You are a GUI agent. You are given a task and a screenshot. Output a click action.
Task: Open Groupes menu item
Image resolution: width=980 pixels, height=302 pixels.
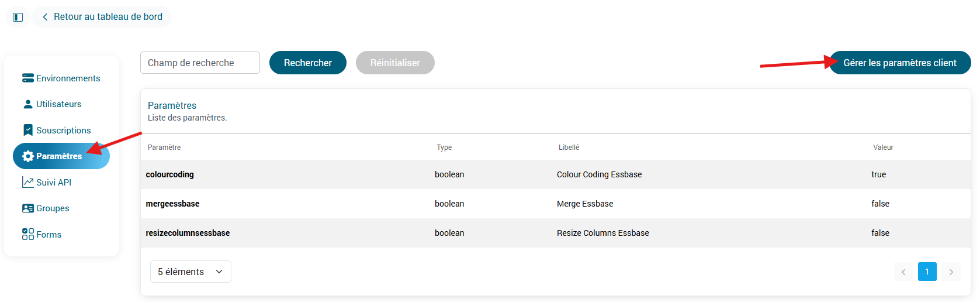click(53, 208)
